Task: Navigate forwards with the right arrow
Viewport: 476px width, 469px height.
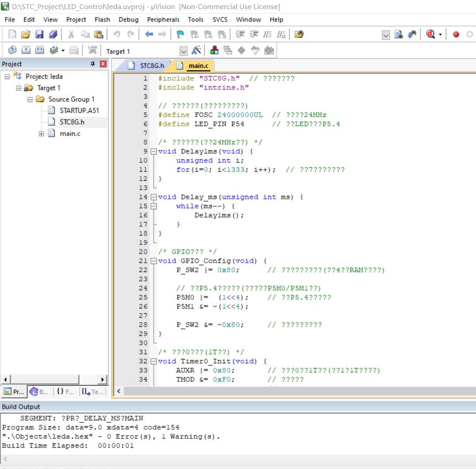Action: pyautogui.click(x=162, y=34)
